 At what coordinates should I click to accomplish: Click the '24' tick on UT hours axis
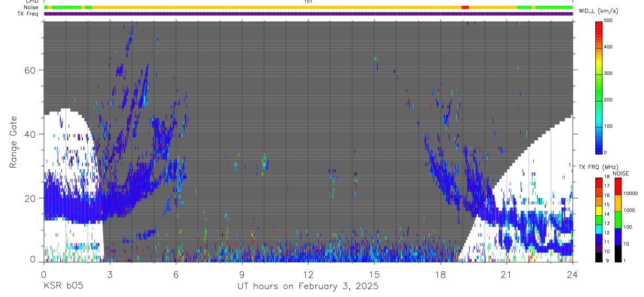click(x=573, y=274)
